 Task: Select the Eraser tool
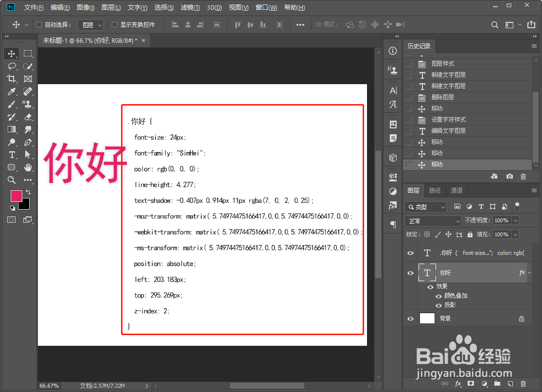28,117
